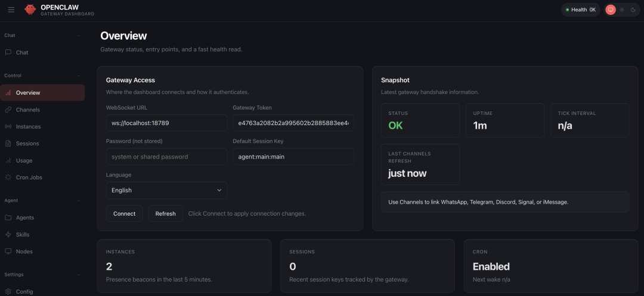The height and width of the screenshot is (296, 644).
Task: Open Chat from sidebar speech bubble icon
Action: tap(8, 52)
